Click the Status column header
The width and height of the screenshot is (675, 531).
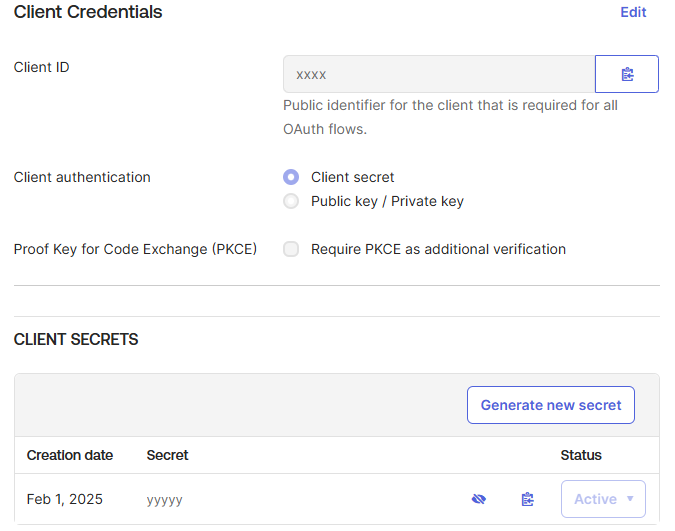point(581,455)
